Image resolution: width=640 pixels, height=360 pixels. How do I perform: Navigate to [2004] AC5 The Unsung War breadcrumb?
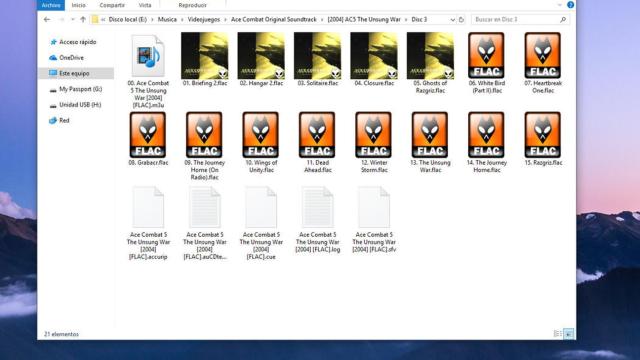coord(364,19)
